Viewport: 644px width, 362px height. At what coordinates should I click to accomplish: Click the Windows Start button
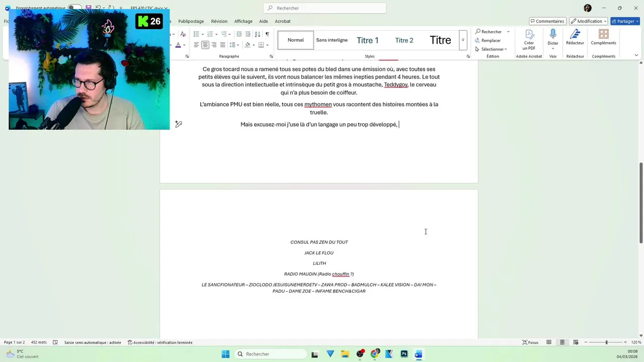tap(225, 354)
